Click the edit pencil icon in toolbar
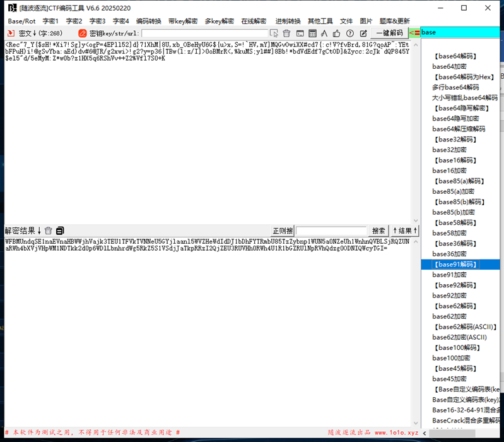This screenshot has height=442, width=504. 363,33
